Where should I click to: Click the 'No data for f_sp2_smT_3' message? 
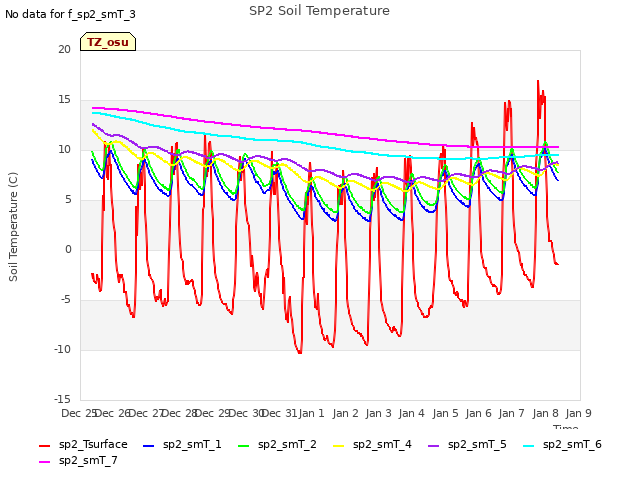click(70, 14)
